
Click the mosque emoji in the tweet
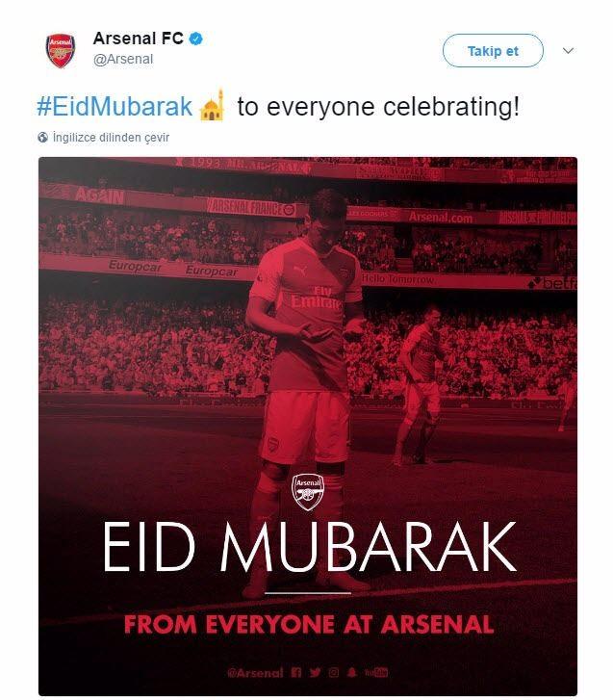(213, 106)
